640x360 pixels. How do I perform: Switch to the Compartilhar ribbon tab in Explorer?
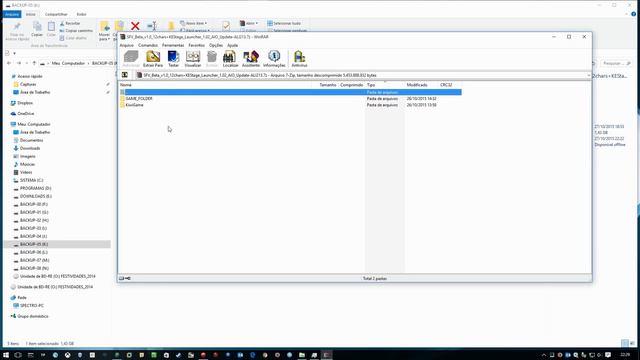pos(56,14)
